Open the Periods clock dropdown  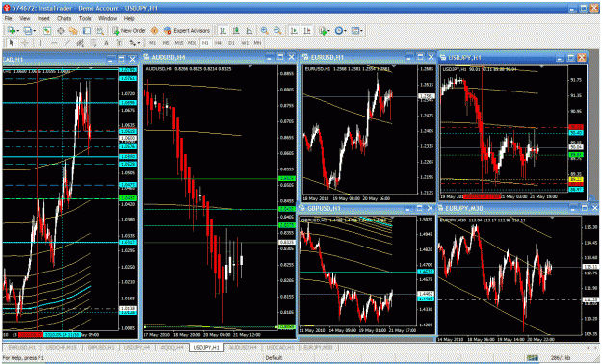pyautogui.click(x=340, y=31)
